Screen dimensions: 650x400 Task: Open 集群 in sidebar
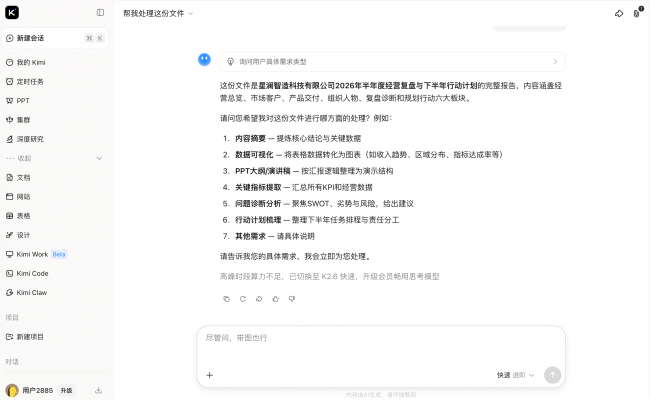tap(55, 120)
